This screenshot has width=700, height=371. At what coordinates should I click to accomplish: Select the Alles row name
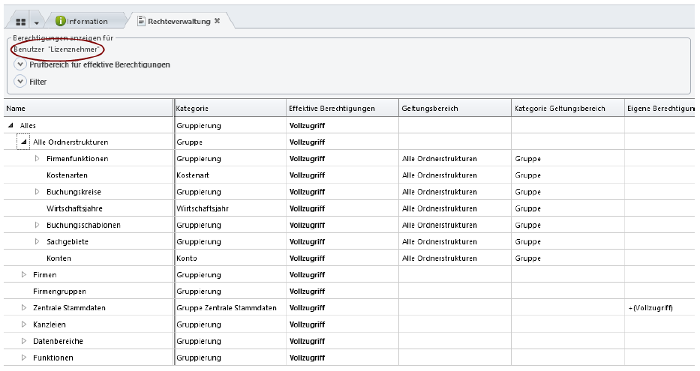(28, 125)
